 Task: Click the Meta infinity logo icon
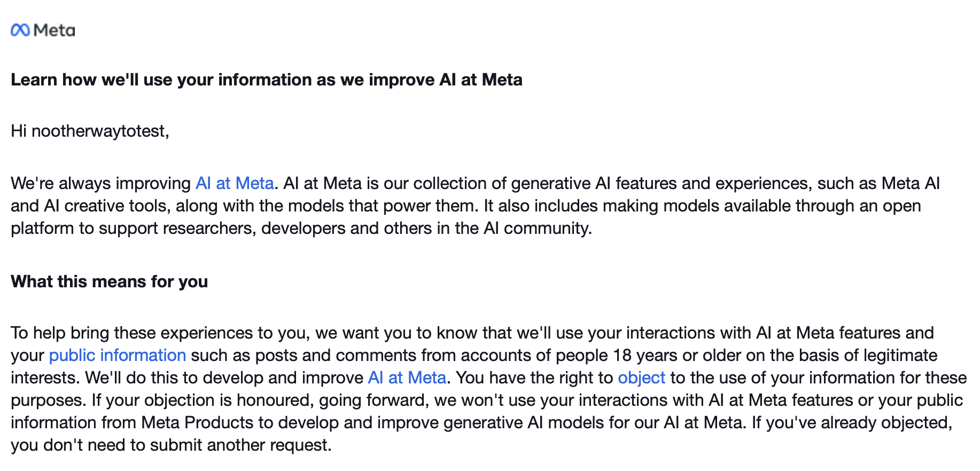pyautogui.click(x=20, y=30)
